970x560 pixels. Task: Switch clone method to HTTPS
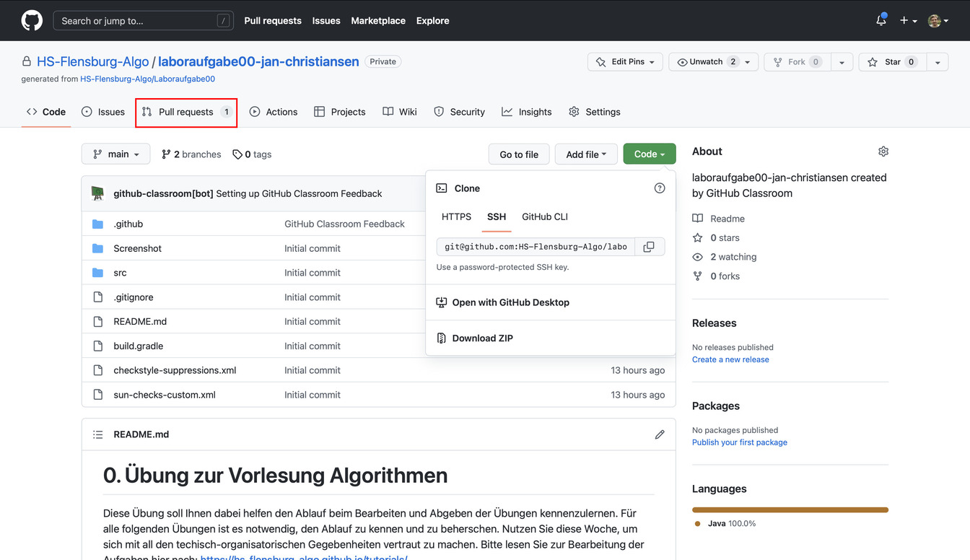click(x=456, y=216)
